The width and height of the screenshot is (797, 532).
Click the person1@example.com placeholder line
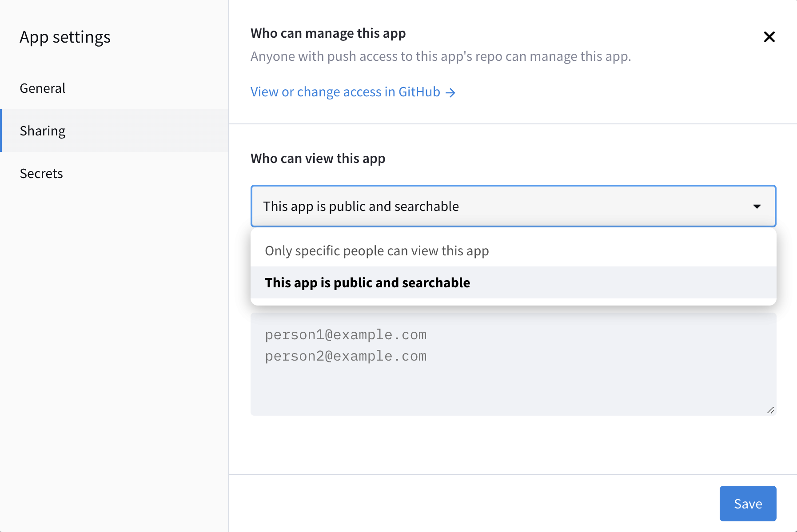click(346, 335)
